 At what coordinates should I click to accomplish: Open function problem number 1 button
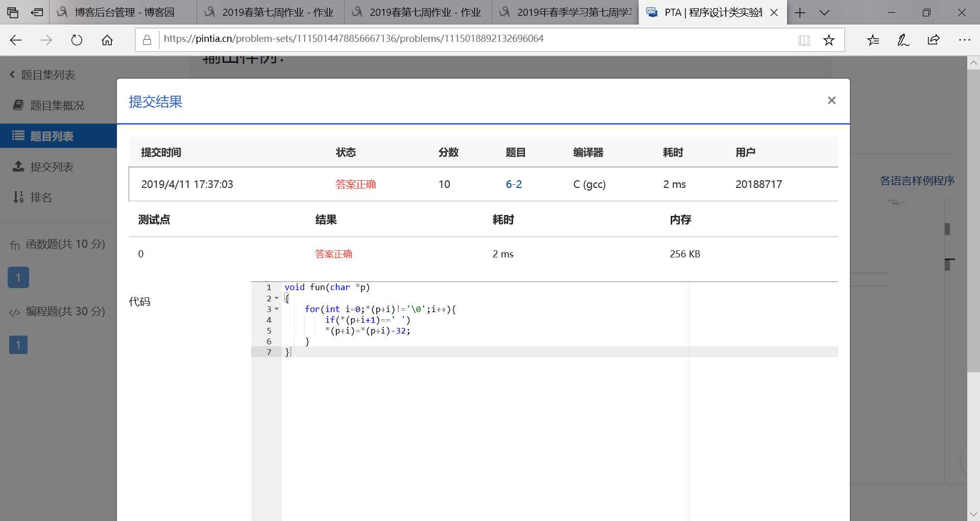pyautogui.click(x=18, y=277)
